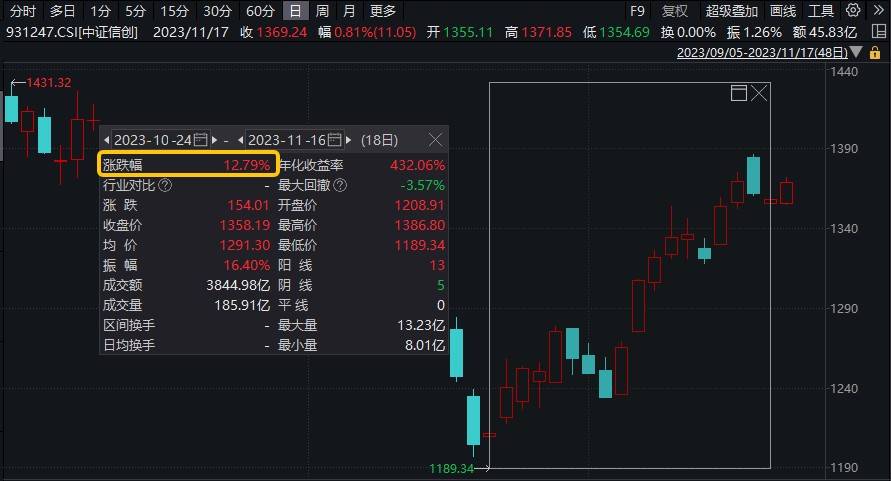The image size is (891, 481).
Task: Close the interval statistics panel
Action: click(435, 140)
